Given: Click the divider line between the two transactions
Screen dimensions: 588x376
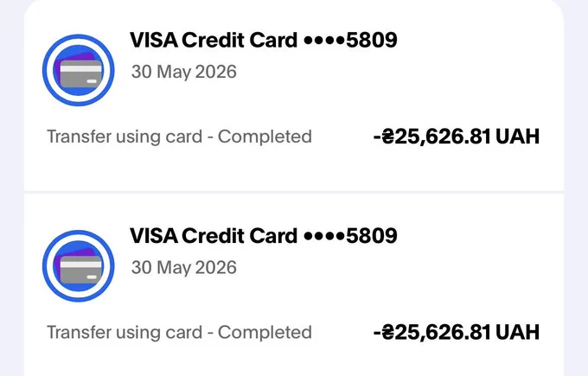Looking at the screenshot, I should point(294,192).
